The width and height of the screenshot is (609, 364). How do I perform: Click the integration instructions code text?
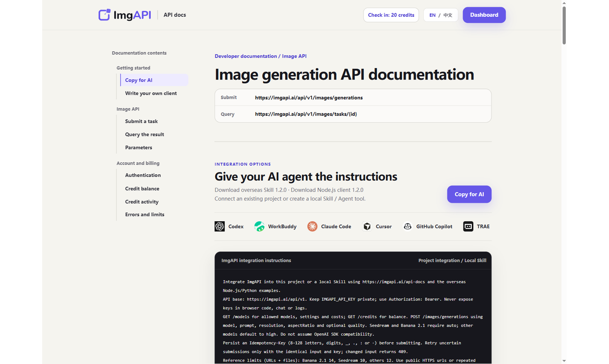[353, 321]
